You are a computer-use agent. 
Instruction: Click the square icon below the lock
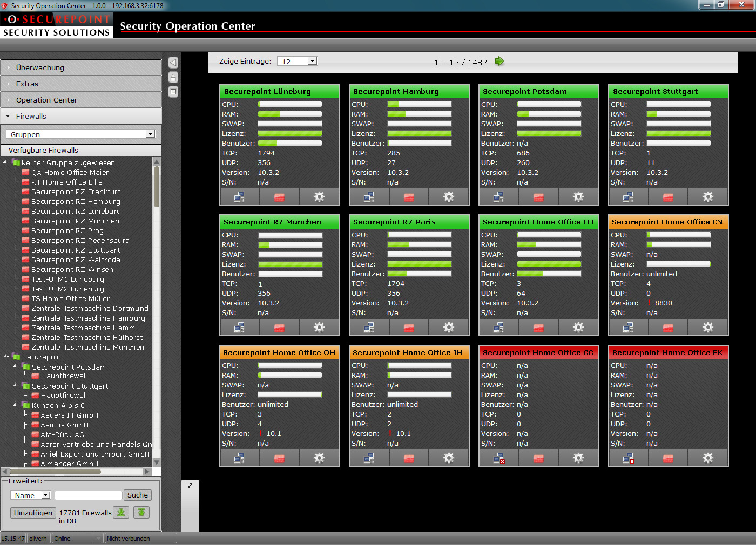[x=173, y=92]
